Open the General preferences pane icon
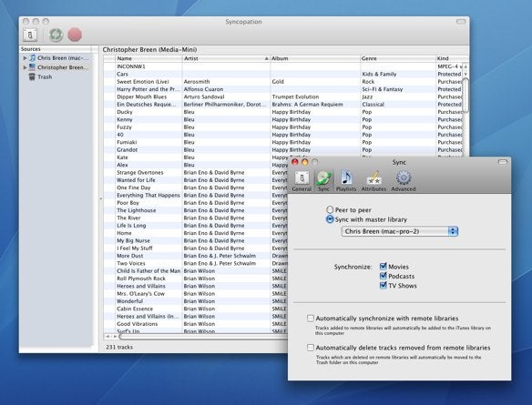This screenshot has height=405, width=532. tap(302, 181)
